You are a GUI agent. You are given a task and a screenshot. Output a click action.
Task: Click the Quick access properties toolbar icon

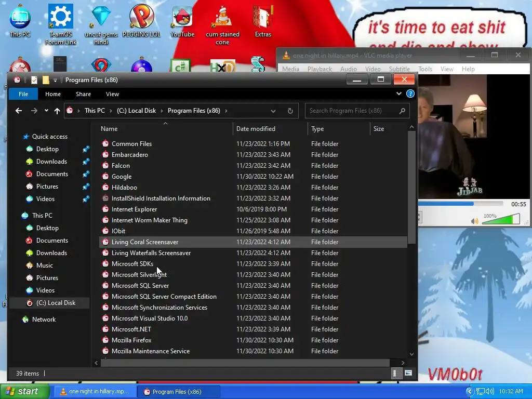(34, 80)
